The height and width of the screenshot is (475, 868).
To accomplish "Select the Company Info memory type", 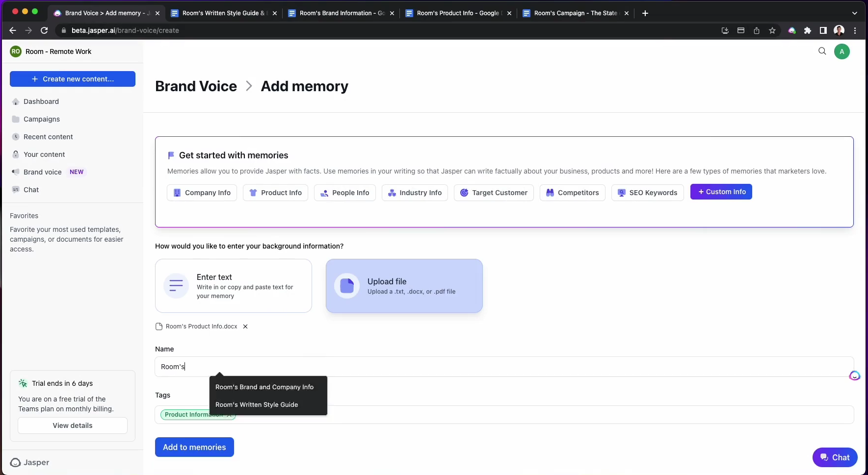I will [x=202, y=193].
